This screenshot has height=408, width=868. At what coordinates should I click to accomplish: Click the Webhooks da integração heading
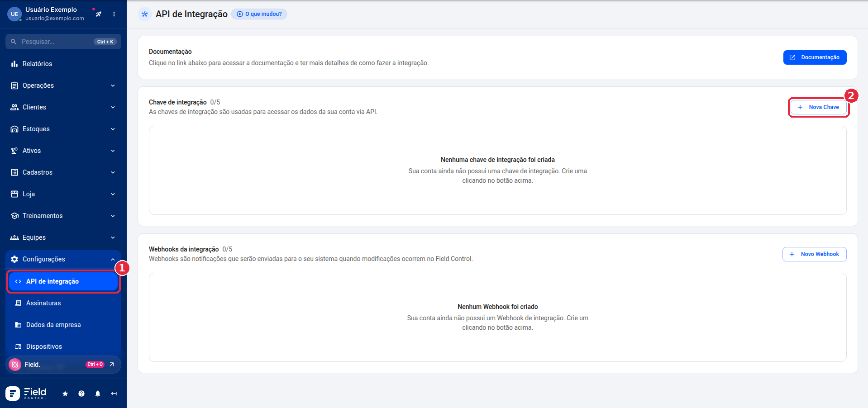(x=184, y=249)
